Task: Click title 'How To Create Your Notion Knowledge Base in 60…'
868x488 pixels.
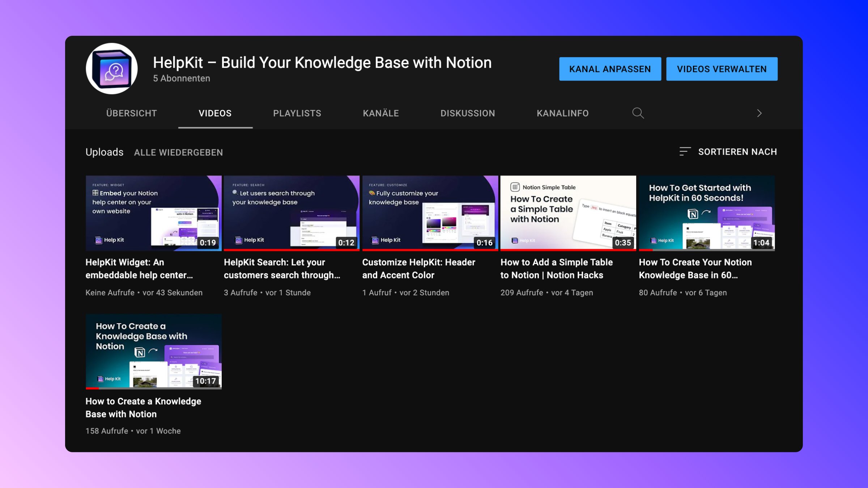Action: tap(695, 269)
